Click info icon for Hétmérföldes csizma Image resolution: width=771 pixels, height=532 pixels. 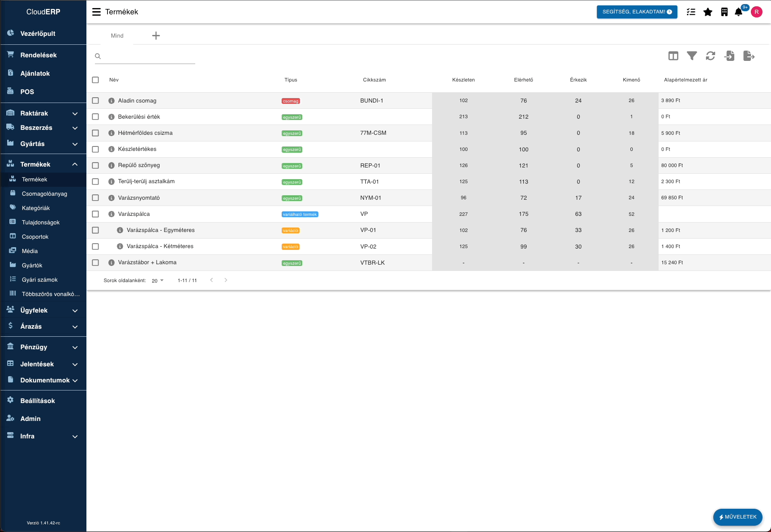111,133
